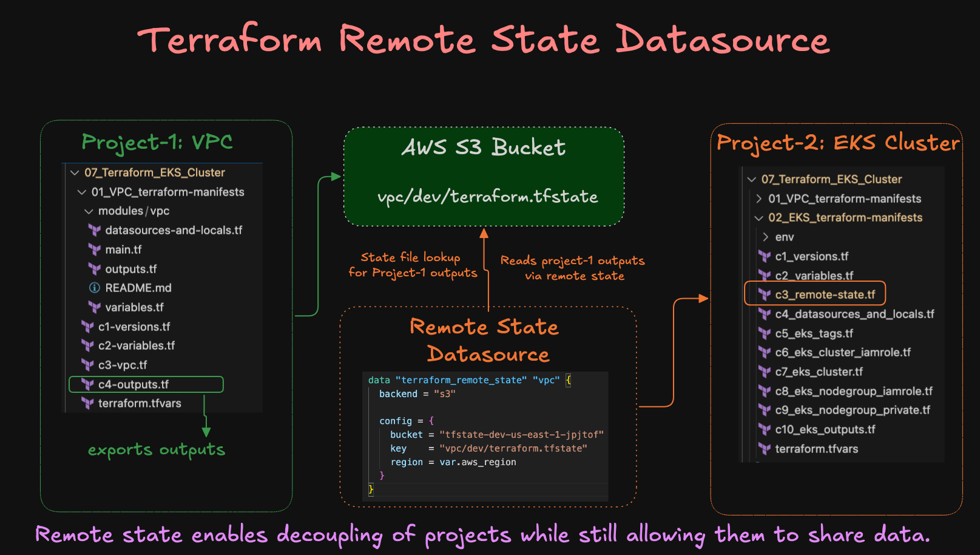Expand the env folder in Project-2

pyautogui.click(x=765, y=237)
